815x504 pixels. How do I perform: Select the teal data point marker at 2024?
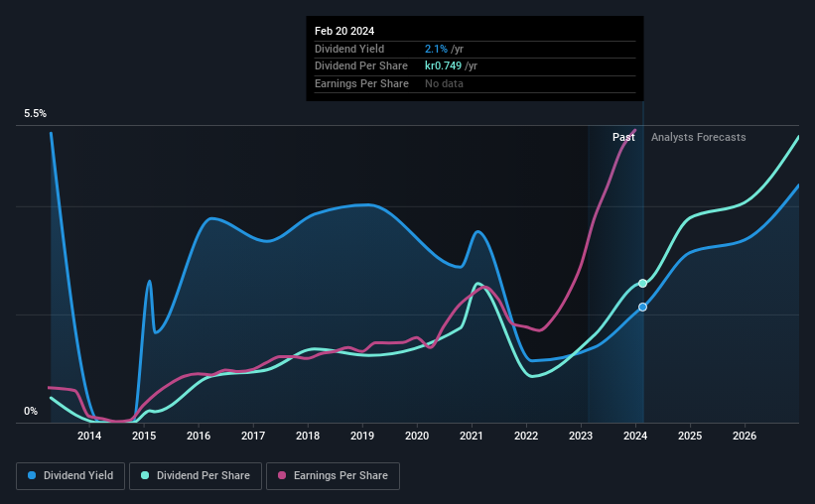coord(643,283)
